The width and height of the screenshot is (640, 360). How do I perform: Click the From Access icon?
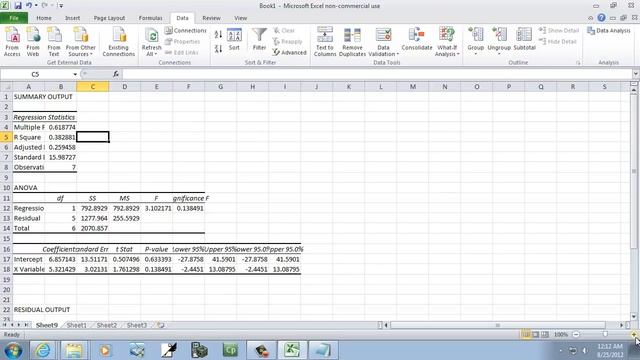[x=12, y=42]
